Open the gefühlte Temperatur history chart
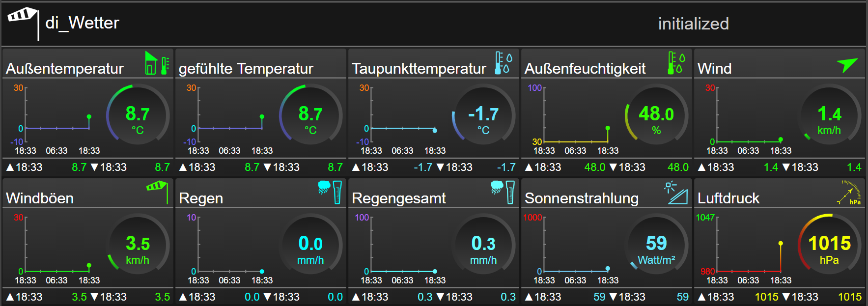 tap(228, 119)
